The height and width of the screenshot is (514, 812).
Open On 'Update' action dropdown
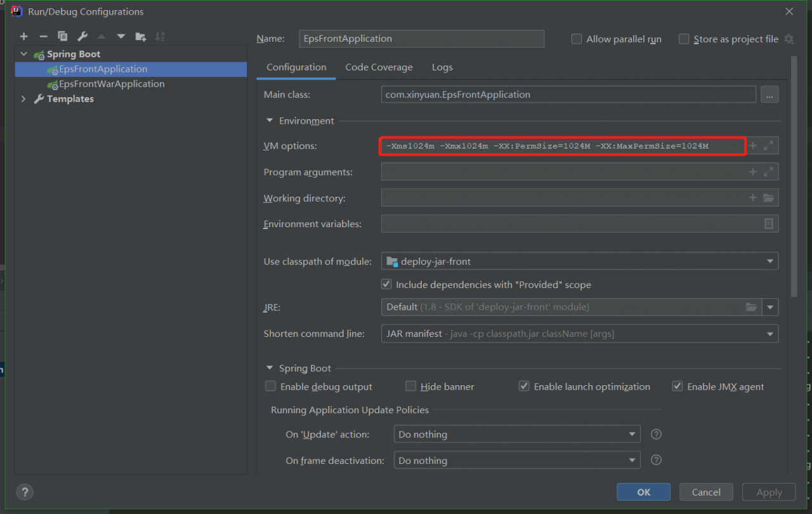tap(517, 435)
